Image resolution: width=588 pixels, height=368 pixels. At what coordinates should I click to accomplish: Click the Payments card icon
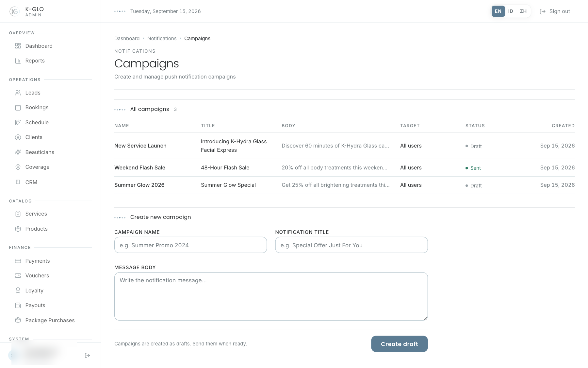18,261
